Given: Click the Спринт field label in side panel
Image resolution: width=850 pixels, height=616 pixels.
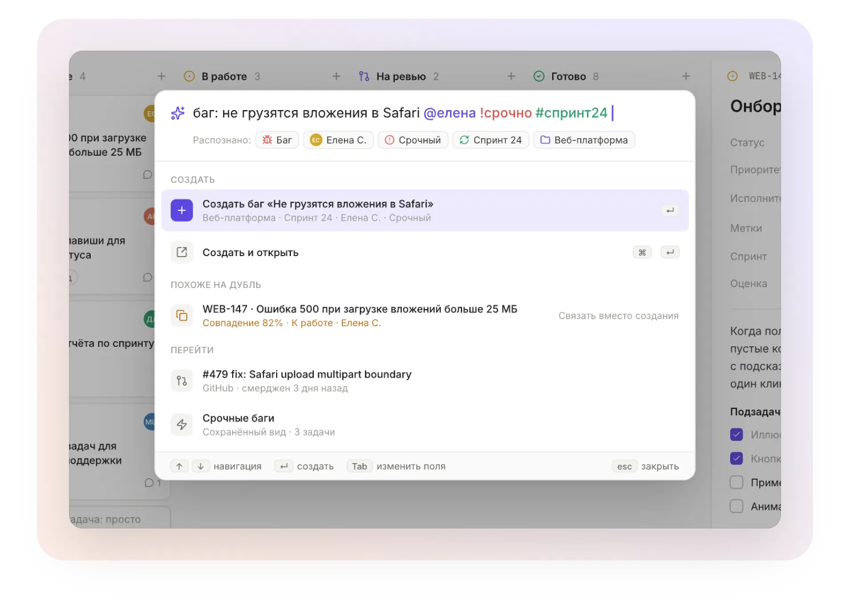Looking at the screenshot, I should 748,257.
